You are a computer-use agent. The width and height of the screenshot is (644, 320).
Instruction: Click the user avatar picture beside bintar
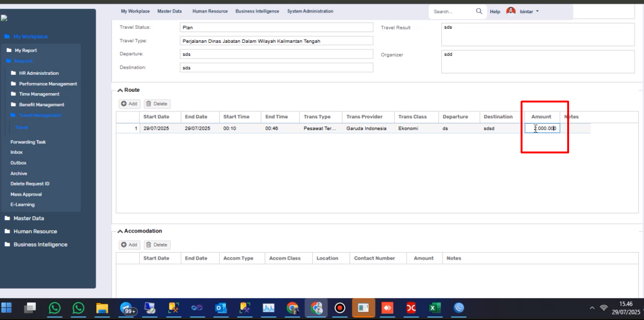click(x=511, y=11)
